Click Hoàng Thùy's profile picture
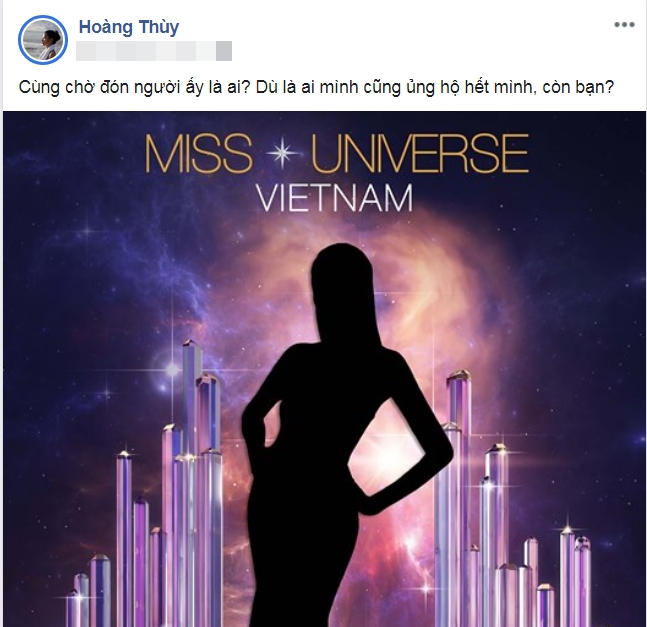Viewport: 647px width, 627px height. click(x=43, y=40)
